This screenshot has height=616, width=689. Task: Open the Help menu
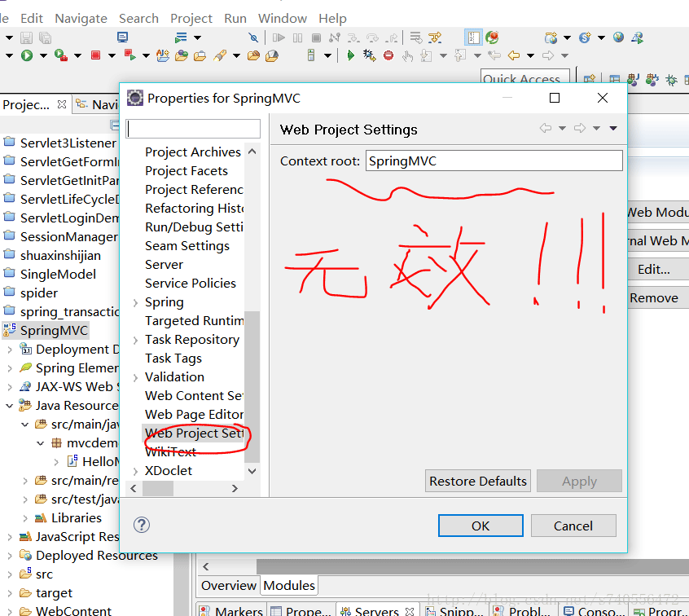332,19
